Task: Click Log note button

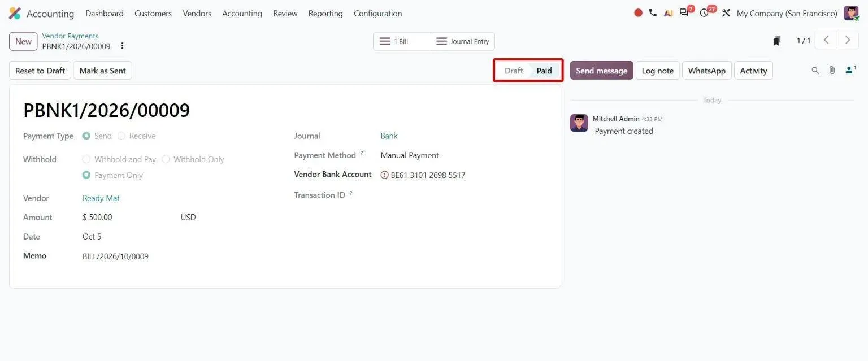Action: [658, 71]
